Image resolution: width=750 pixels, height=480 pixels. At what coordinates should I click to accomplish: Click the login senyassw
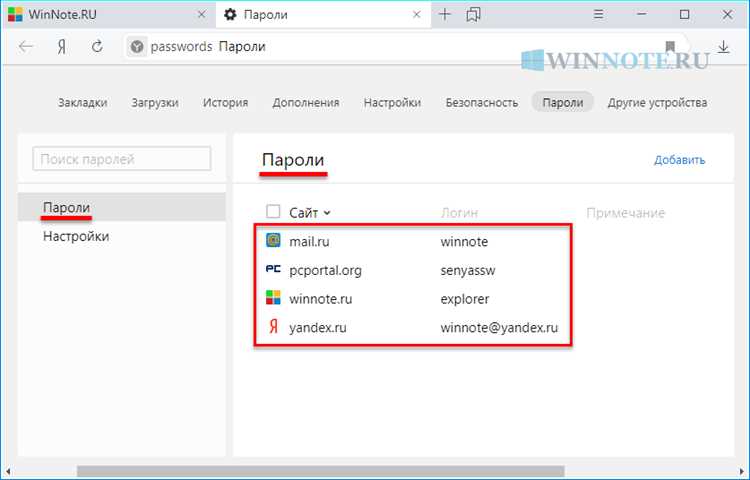pos(467,270)
